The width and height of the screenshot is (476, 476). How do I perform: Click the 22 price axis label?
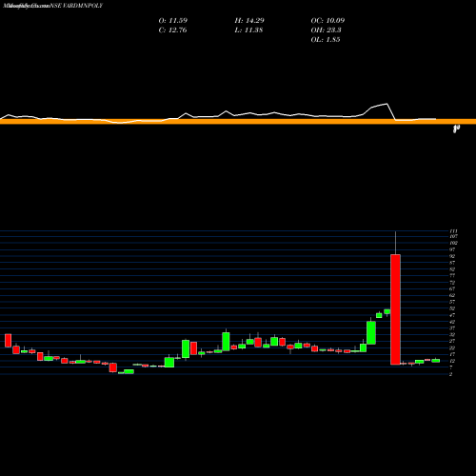(x=452, y=347)
